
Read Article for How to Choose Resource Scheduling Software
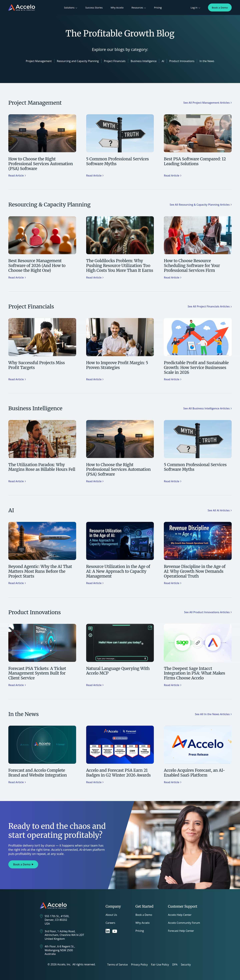tap(172, 277)
